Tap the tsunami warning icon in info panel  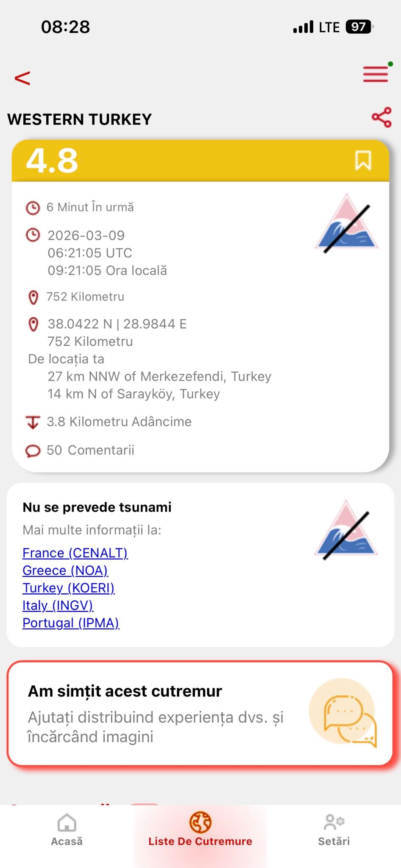(347, 531)
